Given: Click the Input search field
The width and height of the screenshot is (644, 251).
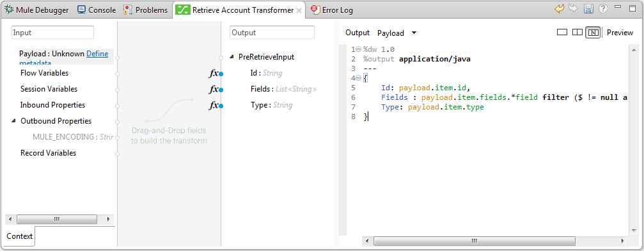Looking at the screenshot, I should [52, 33].
